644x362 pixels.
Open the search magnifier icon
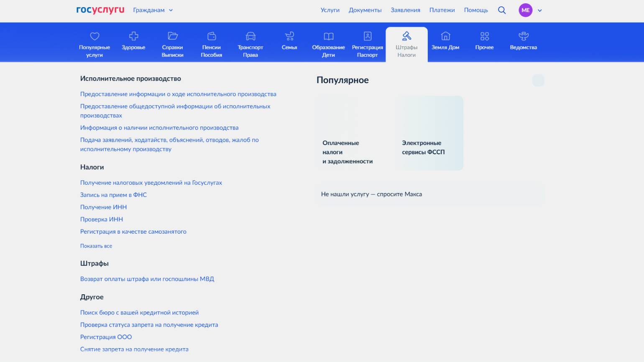point(502,10)
